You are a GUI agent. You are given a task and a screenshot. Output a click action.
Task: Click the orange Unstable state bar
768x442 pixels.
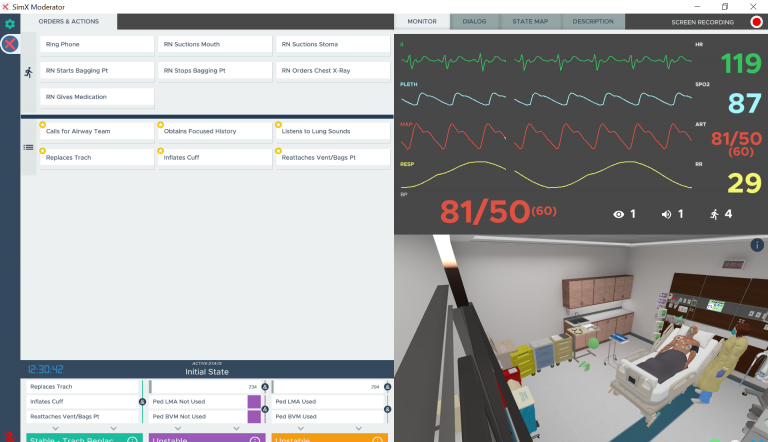tap(330, 438)
